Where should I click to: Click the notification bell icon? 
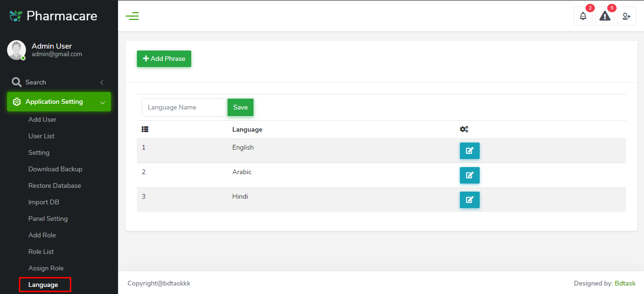coord(583,16)
